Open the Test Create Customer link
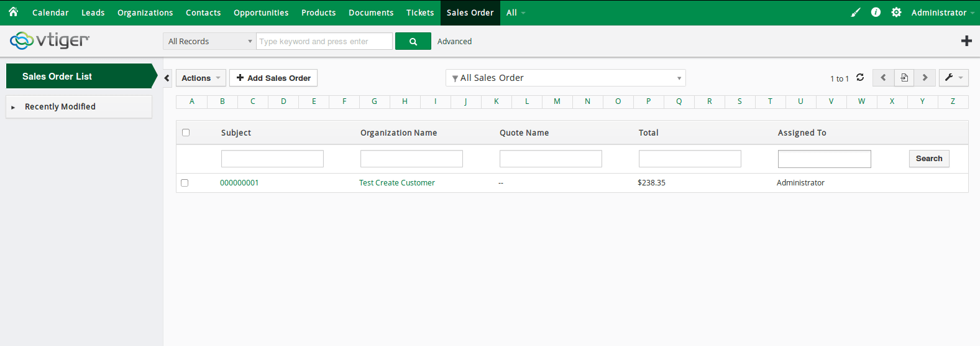The height and width of the screenshot is (346, 980). tap(396, 183)
